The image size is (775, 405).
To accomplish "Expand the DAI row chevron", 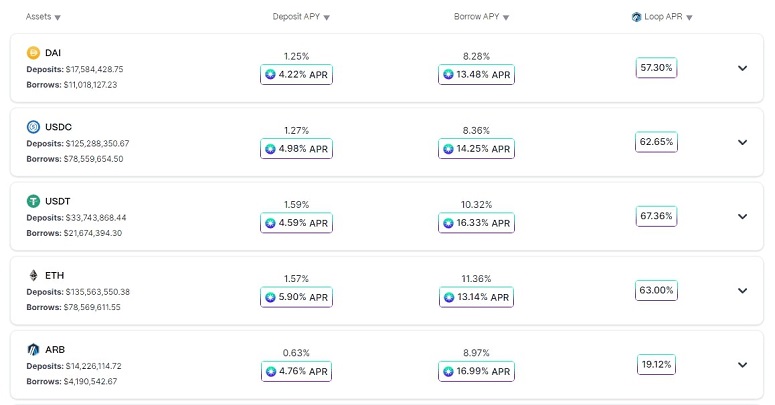I will [x=742, y=68].
